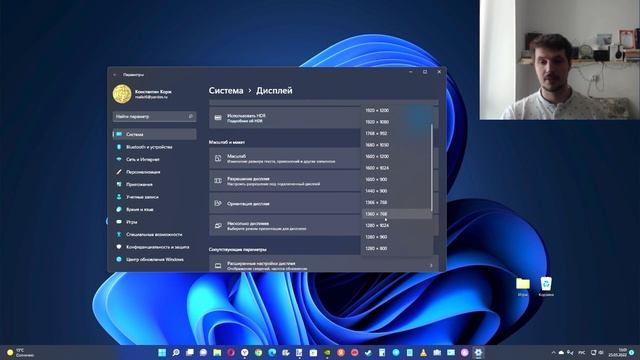Select resolution 1920 × 1080 from the list
Screen dimensions: 640x360
click(396, 122)
